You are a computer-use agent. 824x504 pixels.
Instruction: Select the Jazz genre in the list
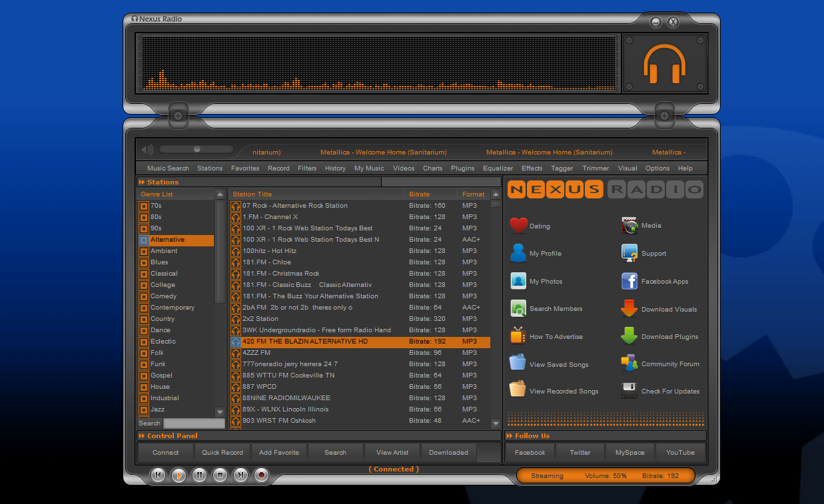(157, 409)
